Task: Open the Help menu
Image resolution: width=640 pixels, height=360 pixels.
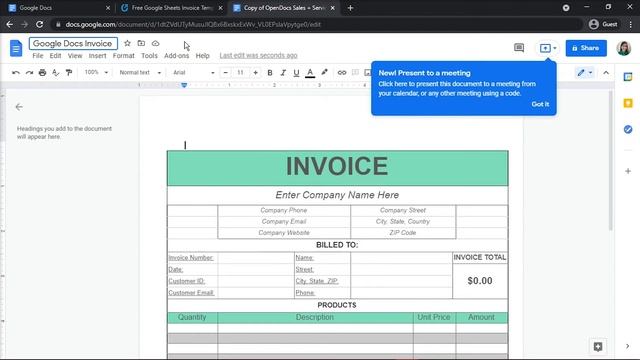Action: point(202,56)
